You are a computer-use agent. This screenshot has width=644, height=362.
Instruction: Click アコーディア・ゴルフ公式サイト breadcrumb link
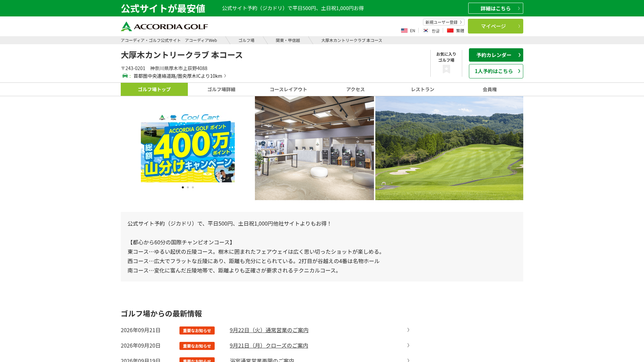[x=169, y=40]
